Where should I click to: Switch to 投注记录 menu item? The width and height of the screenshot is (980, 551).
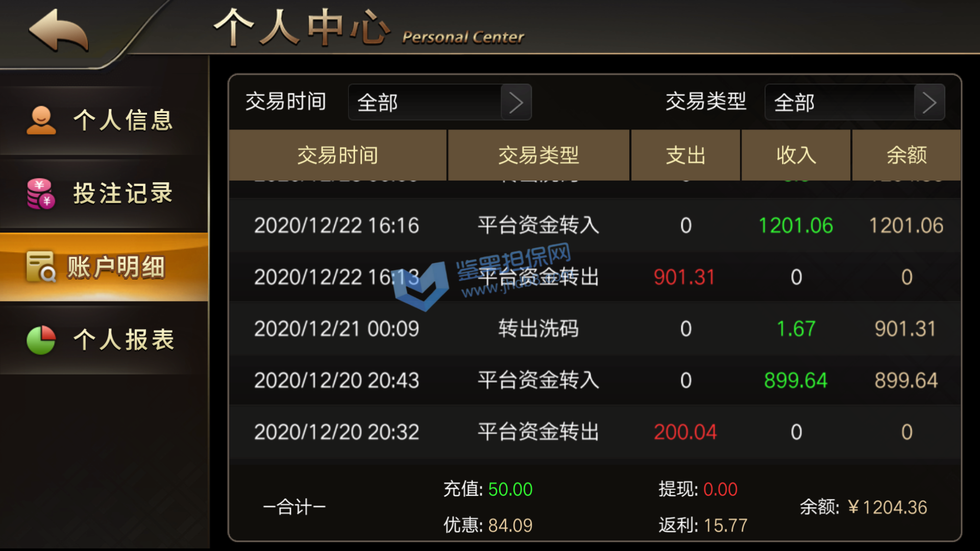[x=104, y=194]
